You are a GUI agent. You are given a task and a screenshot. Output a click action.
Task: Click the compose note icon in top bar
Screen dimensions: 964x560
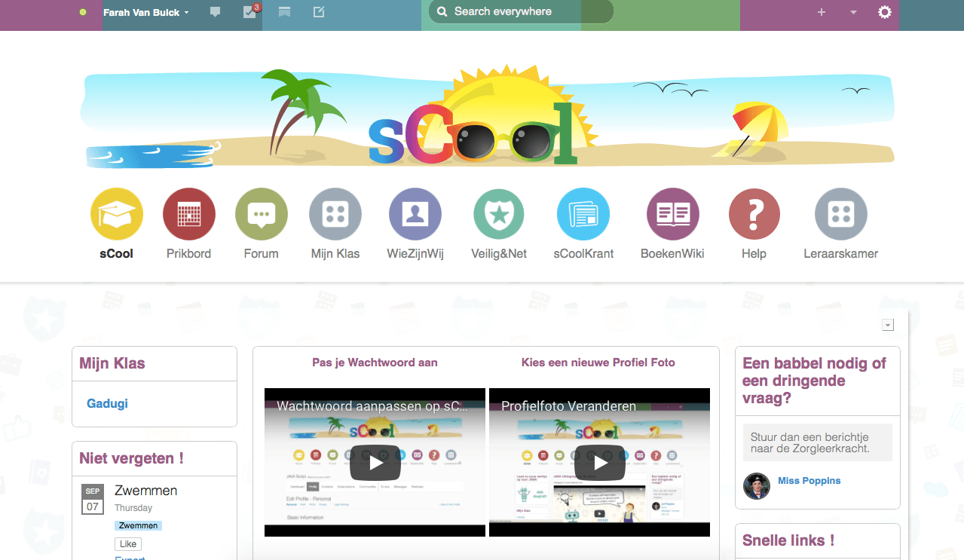click(319, 12)
